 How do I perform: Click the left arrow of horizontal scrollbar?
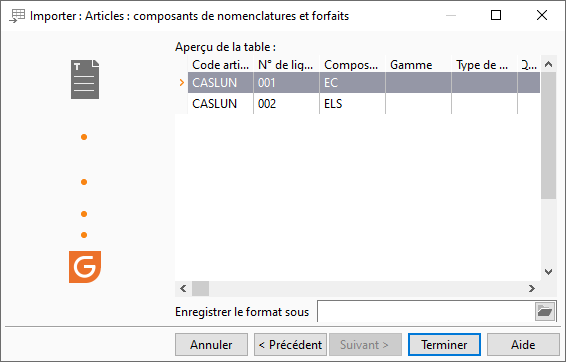pyautogui.click(x=183, y=288)
